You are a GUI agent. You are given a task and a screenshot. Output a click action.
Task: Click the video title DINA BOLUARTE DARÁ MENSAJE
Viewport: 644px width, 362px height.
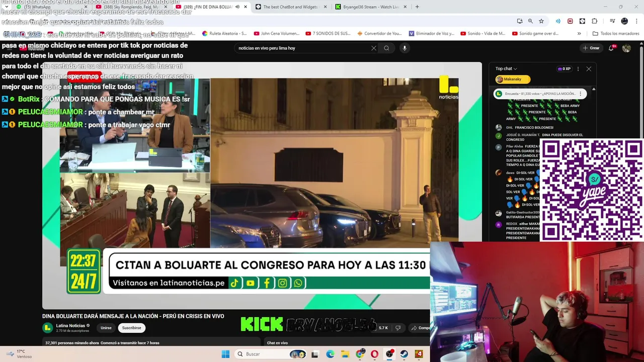pos(133,316)
